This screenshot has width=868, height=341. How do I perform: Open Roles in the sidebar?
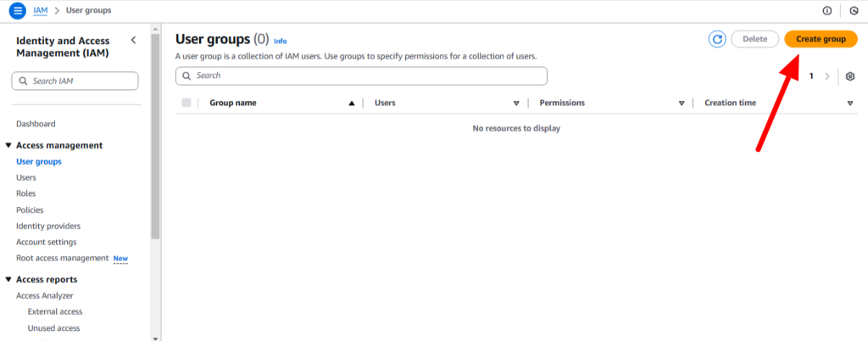26,193
